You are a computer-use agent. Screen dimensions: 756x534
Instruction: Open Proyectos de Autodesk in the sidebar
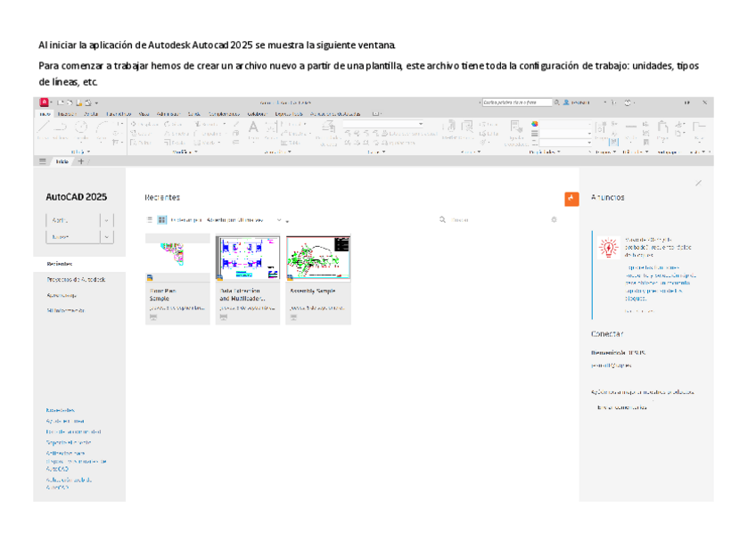(x=76, y=279)
